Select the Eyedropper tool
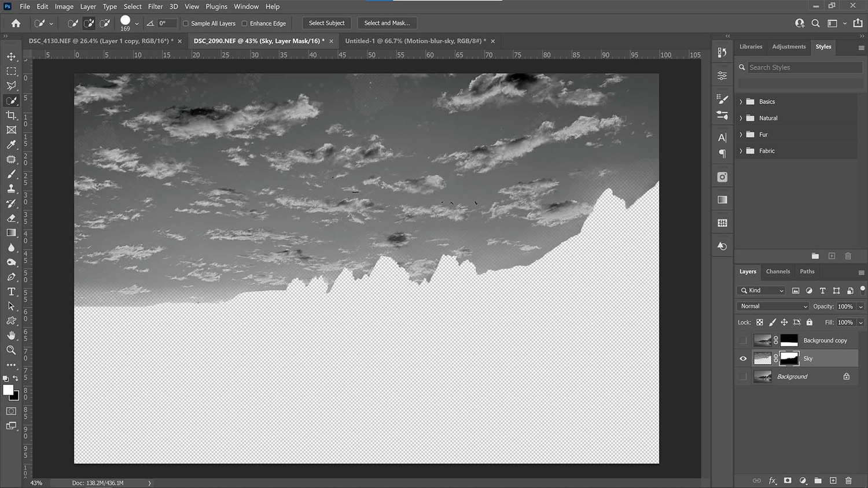Viewport: 868px width, 488px height. [x=11, y=145]
